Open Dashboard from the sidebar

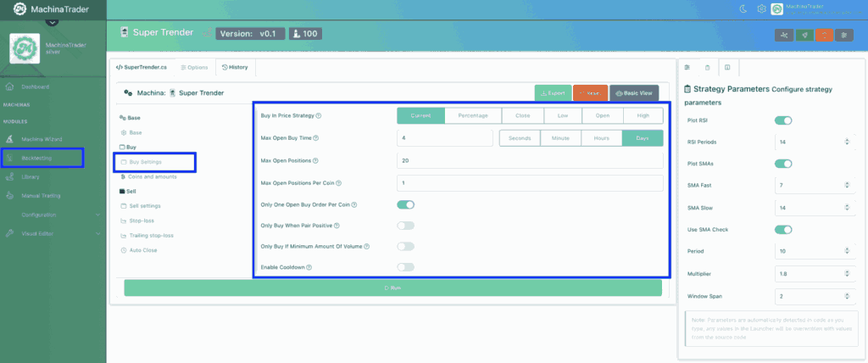click(x=36, y=87)
